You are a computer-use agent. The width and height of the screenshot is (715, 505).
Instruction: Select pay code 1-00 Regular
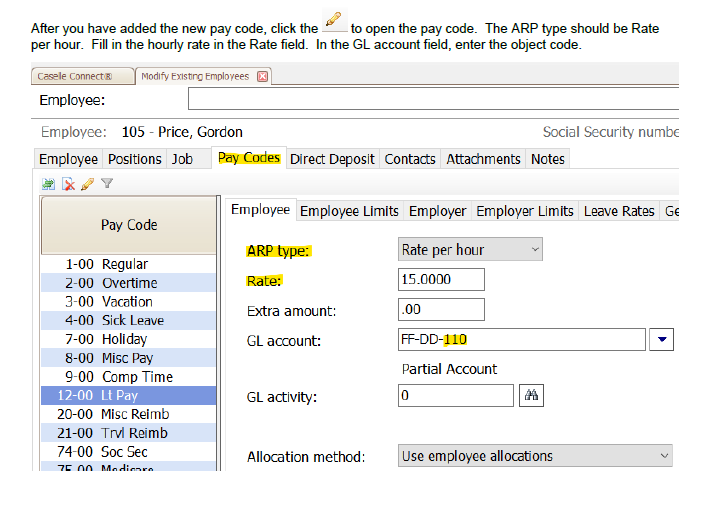(x=129, y=264)
